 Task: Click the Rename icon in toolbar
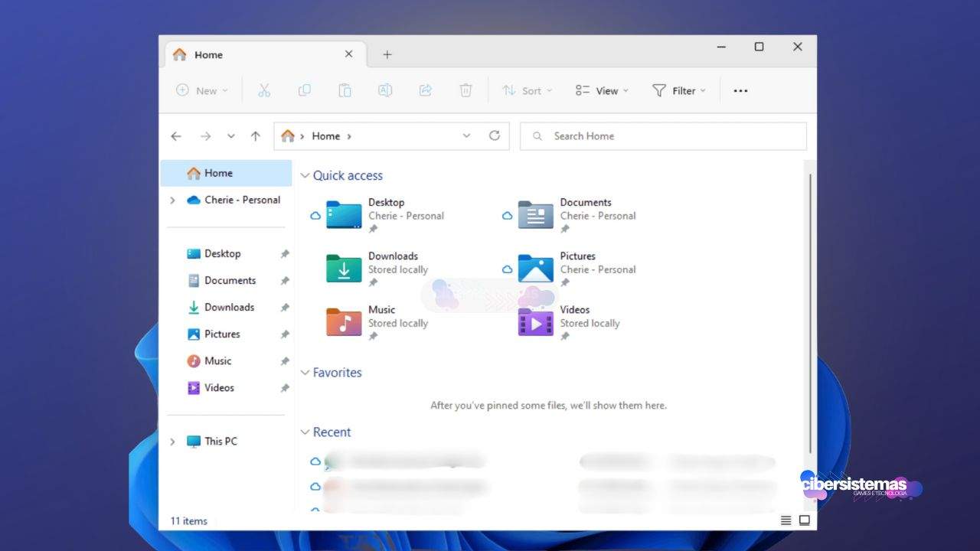(x=385, y=90)
